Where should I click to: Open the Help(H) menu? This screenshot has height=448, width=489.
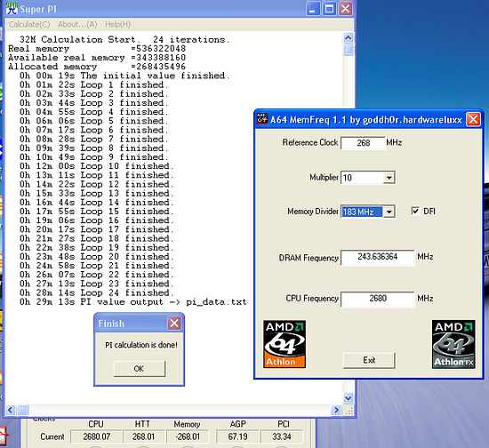(118, 24)
